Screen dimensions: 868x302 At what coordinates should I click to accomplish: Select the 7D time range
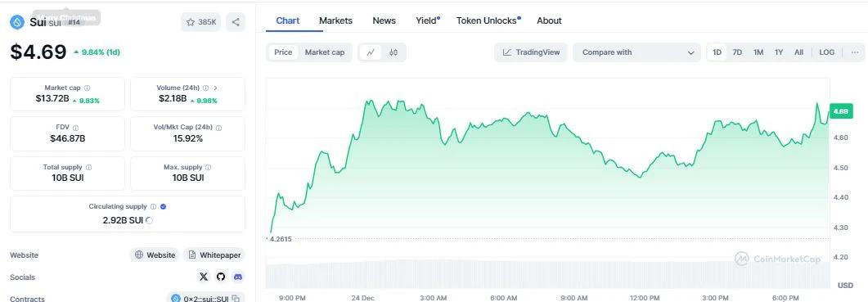pyautogui.click(x=737, y=52)
